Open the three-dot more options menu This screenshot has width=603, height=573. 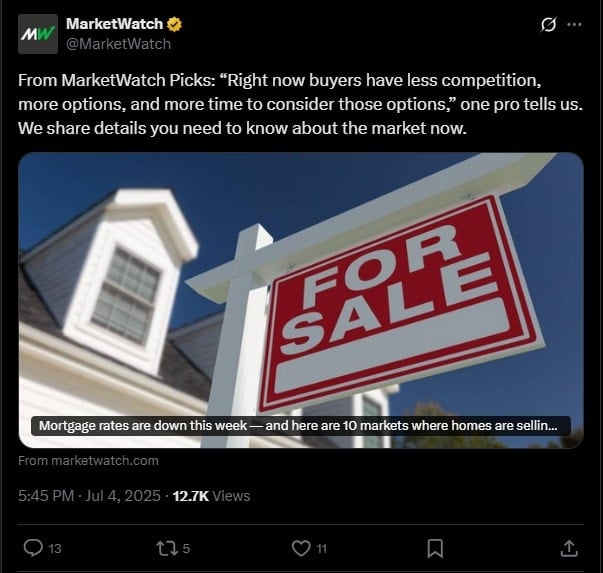tap(574, 25)
